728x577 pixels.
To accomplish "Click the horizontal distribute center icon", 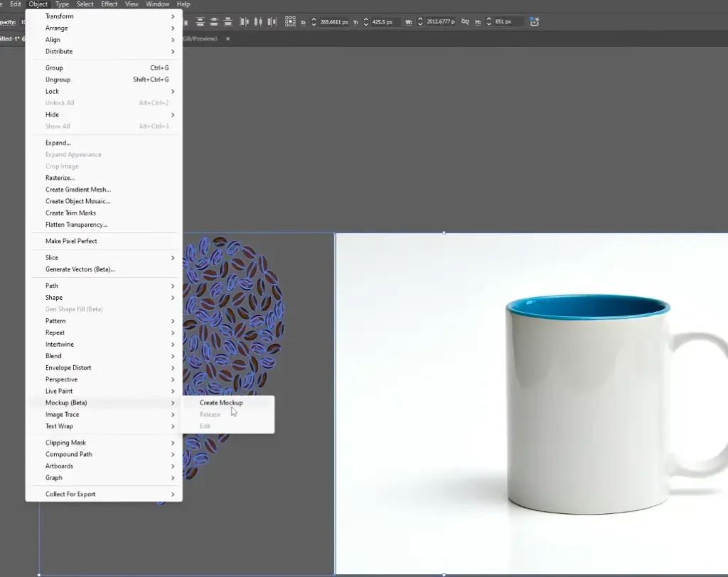I will 258,22.
